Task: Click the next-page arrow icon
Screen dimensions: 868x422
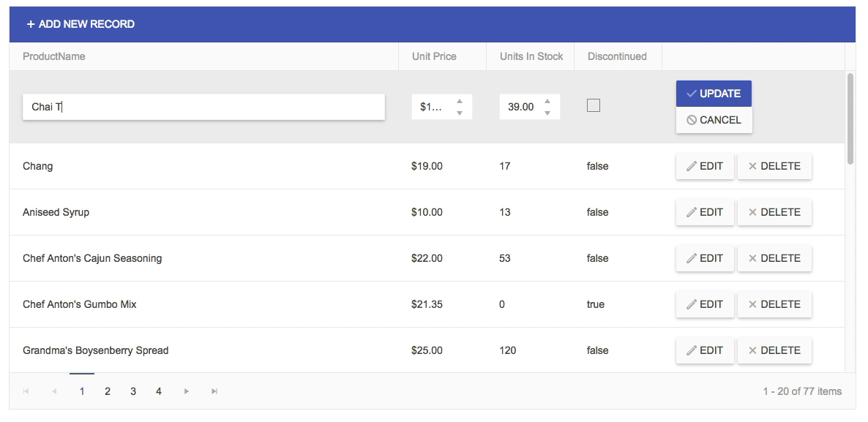Action: click(188, 391)
